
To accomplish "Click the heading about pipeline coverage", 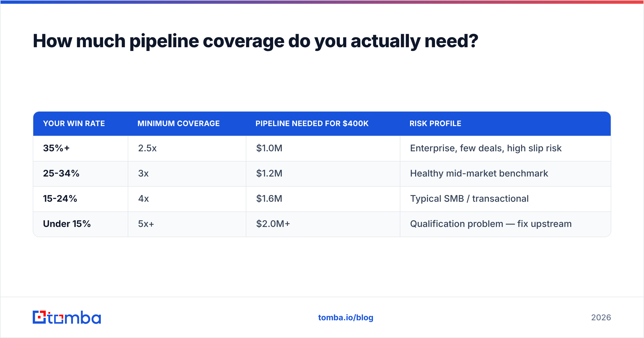I will coord(255,41).
